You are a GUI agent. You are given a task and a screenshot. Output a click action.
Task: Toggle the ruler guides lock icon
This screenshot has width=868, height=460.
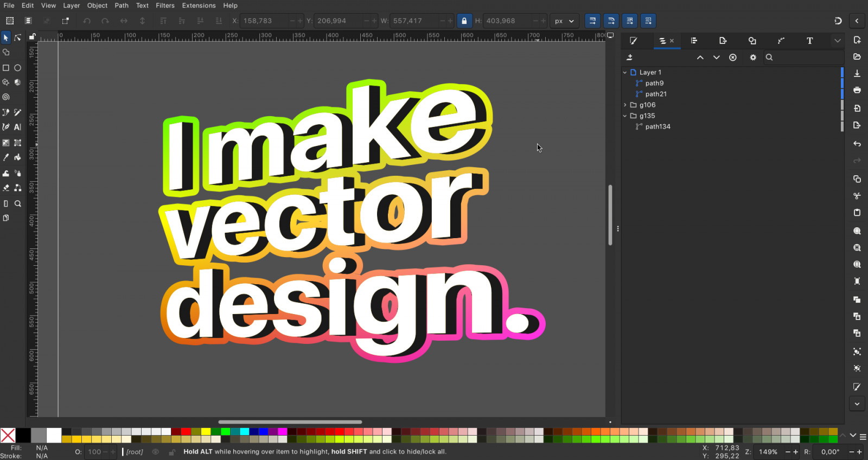point(32,37)
